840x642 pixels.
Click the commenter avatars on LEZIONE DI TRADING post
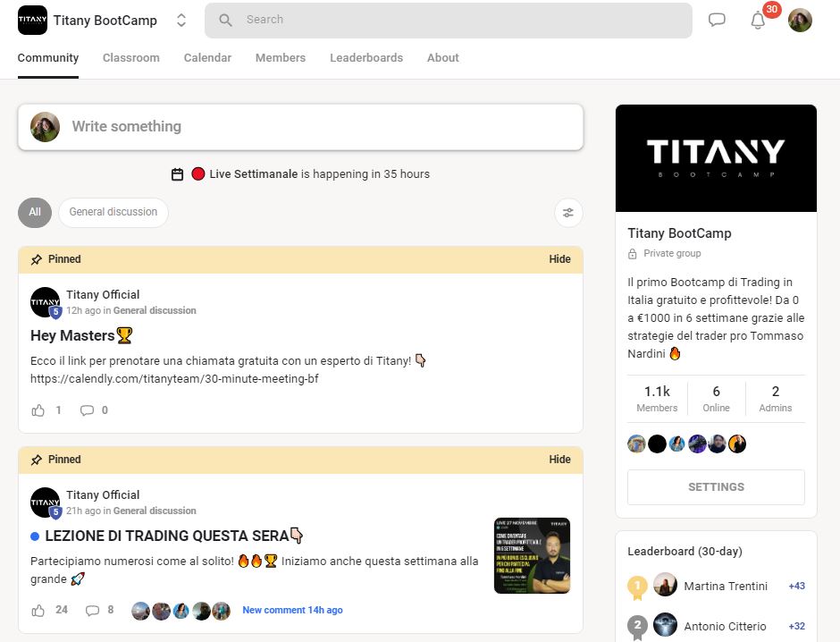coord(181,611)
